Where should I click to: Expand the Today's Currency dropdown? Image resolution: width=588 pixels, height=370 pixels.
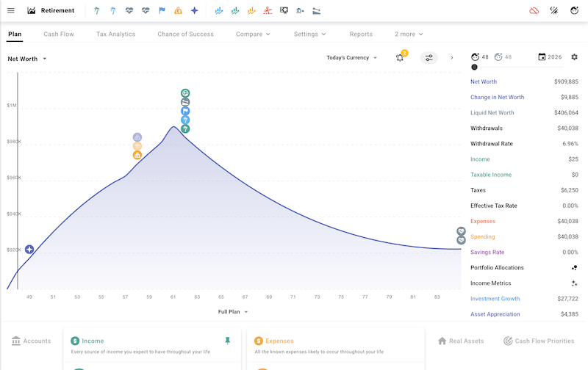point(352,58)
